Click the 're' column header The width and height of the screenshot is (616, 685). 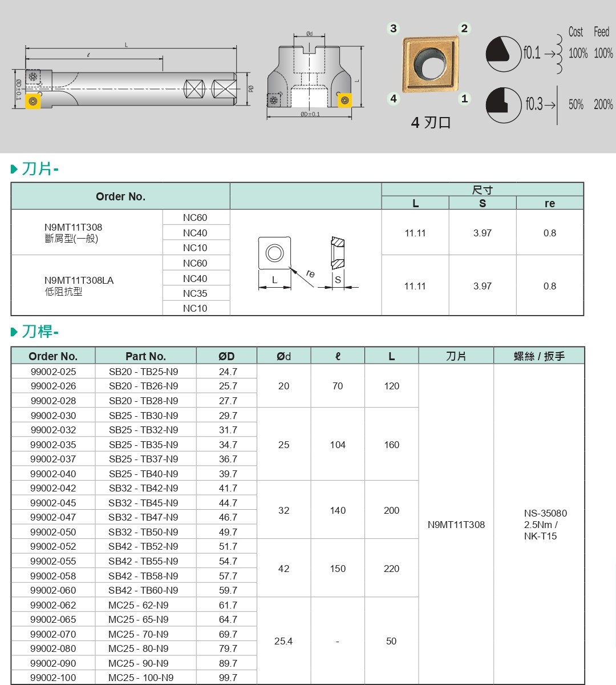click(550, 203)
